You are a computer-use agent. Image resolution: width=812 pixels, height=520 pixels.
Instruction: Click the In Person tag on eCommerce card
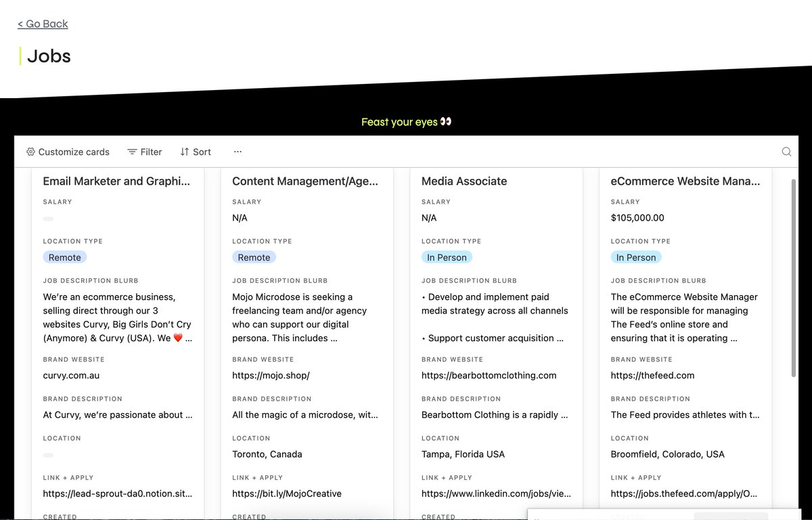point(636,257)
